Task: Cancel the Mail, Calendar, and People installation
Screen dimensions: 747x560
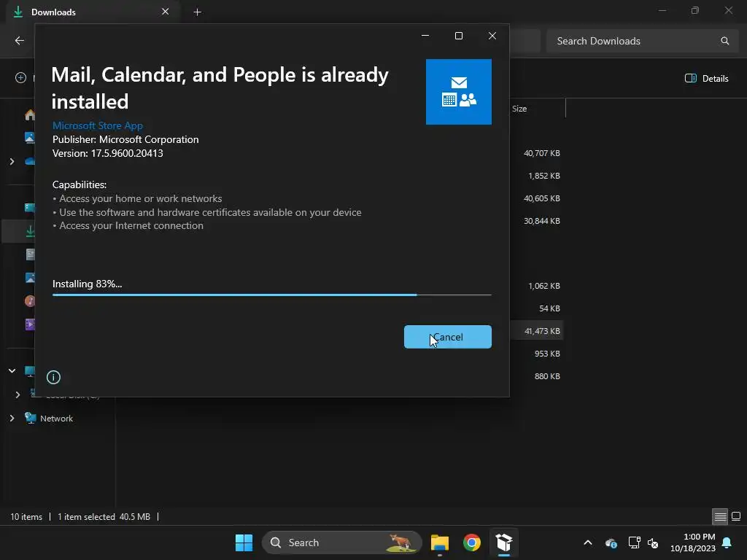Action: point(447,337)
